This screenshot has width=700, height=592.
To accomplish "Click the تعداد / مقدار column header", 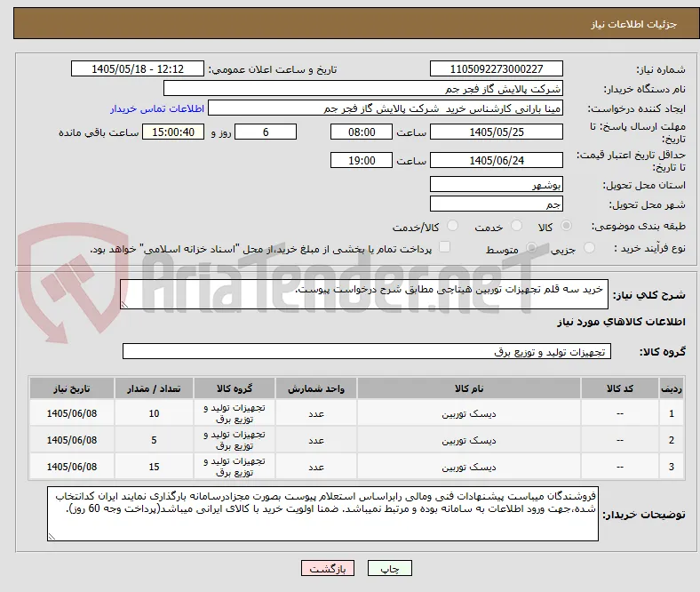I will click(x=154, y=388).
